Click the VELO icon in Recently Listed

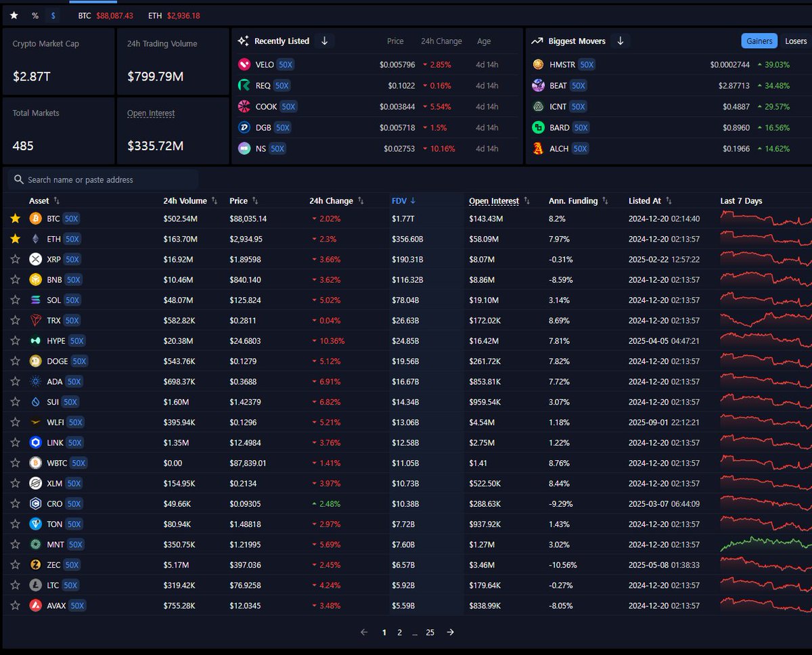point(244,64)
